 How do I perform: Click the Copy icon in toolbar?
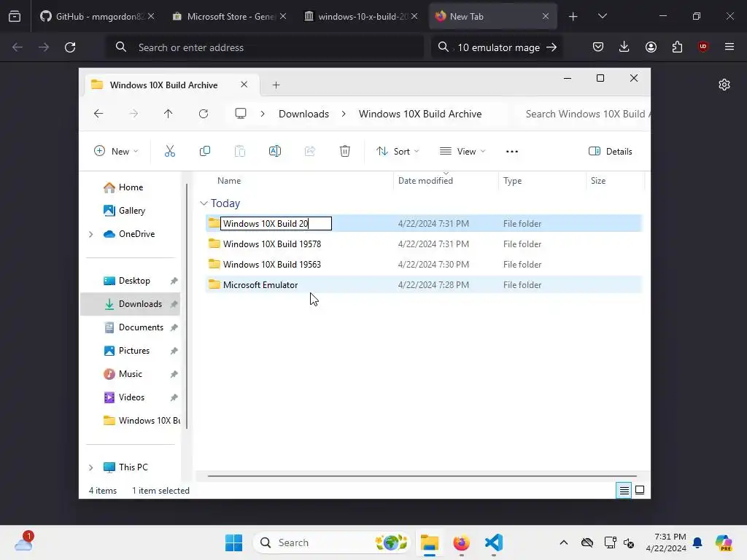[x=205, y=152]
